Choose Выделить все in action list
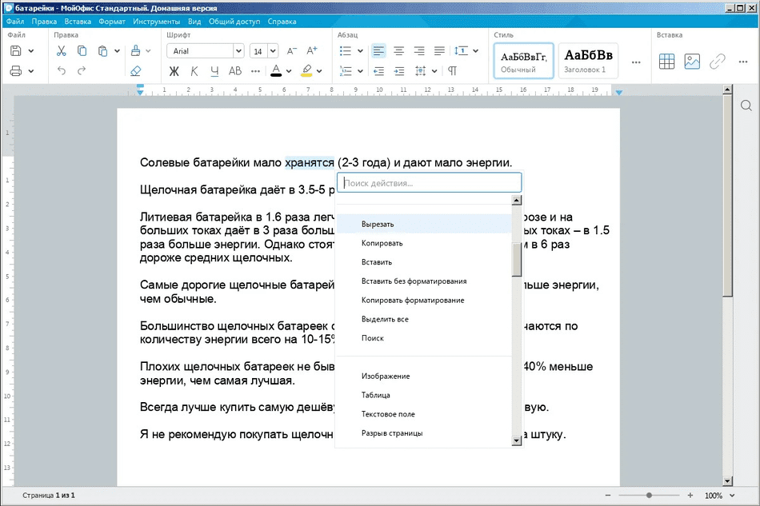 click(x=424, y=319)
